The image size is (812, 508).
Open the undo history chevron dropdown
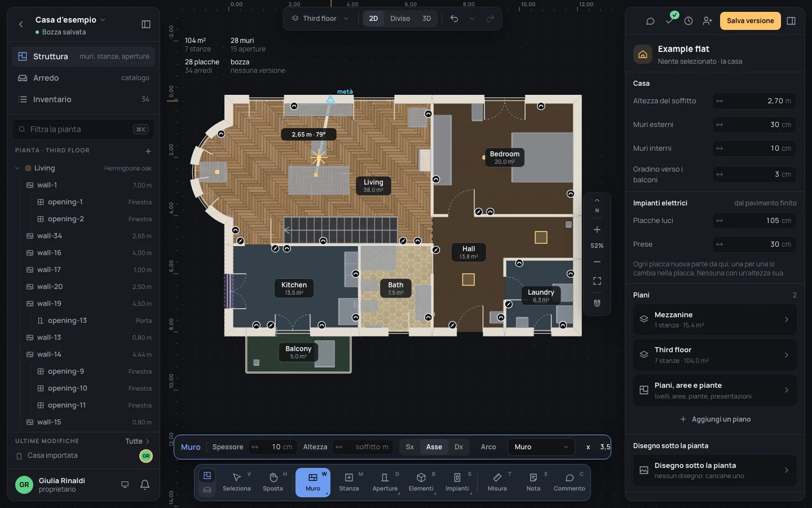pos(473,19)
